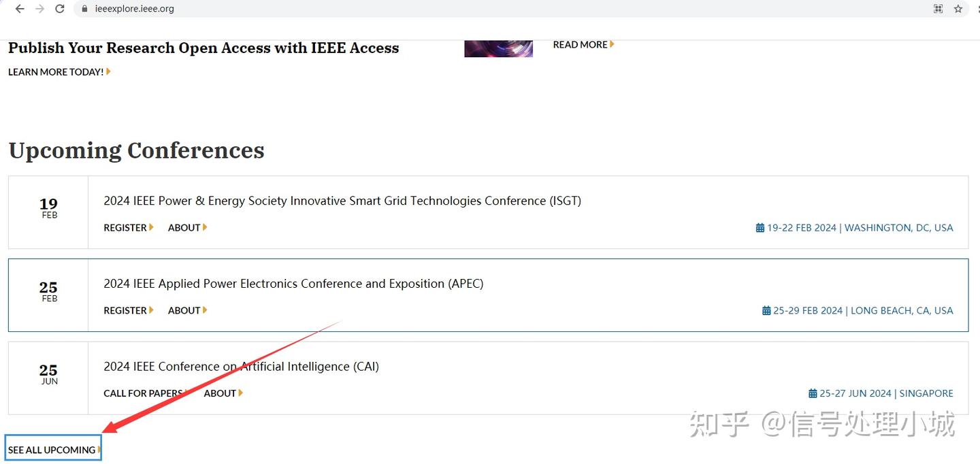This screenshot has width=980, height=464.
Task: Click the padlock site security icon
Action: tap(84, 9)
